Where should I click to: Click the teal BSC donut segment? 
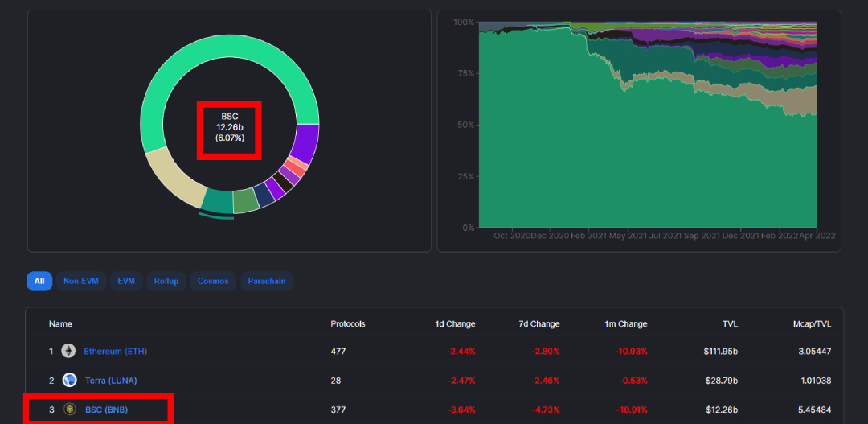(x=218, y=200)
